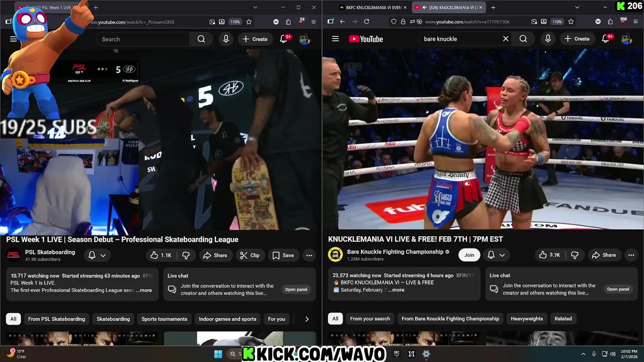Click padlock site info in right browser
Image resolution: width=644 pixels, height=362 pixels.
click(403, 22)
